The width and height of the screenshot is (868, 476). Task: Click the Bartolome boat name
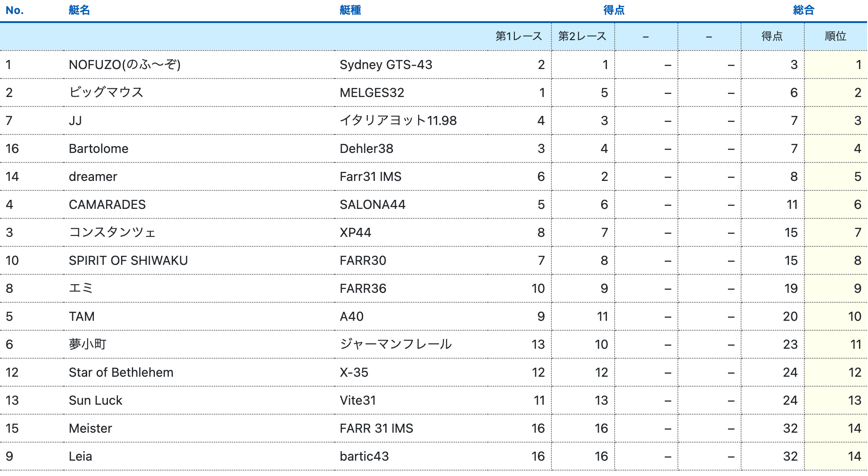98,148
